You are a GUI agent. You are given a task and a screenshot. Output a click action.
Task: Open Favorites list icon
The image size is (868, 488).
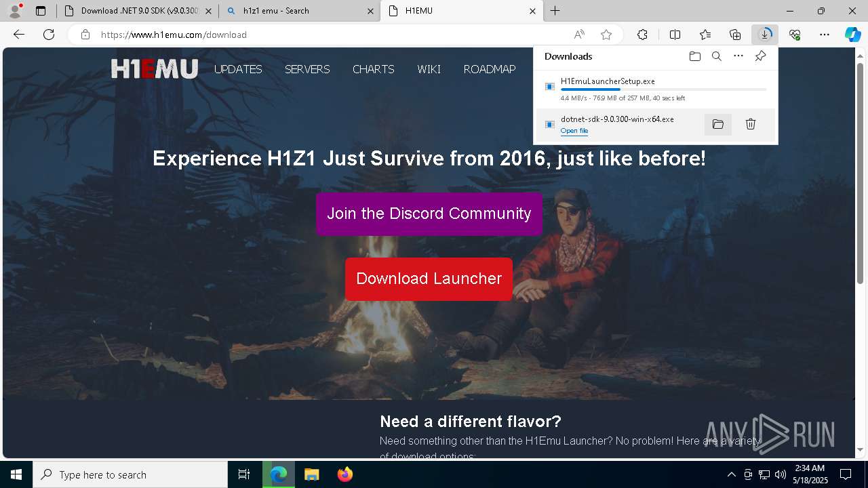(x=705, y=35)
